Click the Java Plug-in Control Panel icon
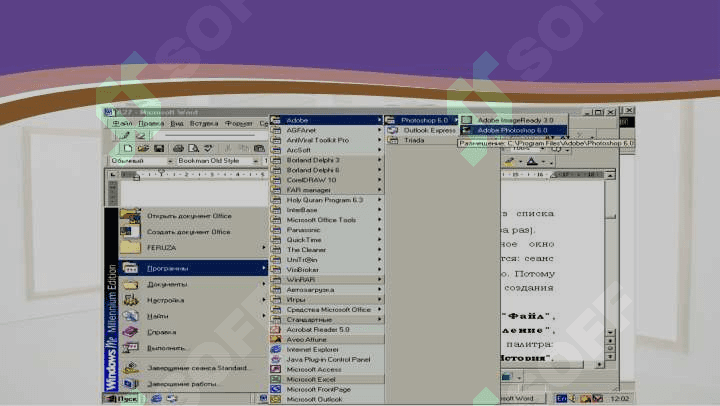Image resolution: width=720 pixels, height=406 pixels. pos(276,359)
